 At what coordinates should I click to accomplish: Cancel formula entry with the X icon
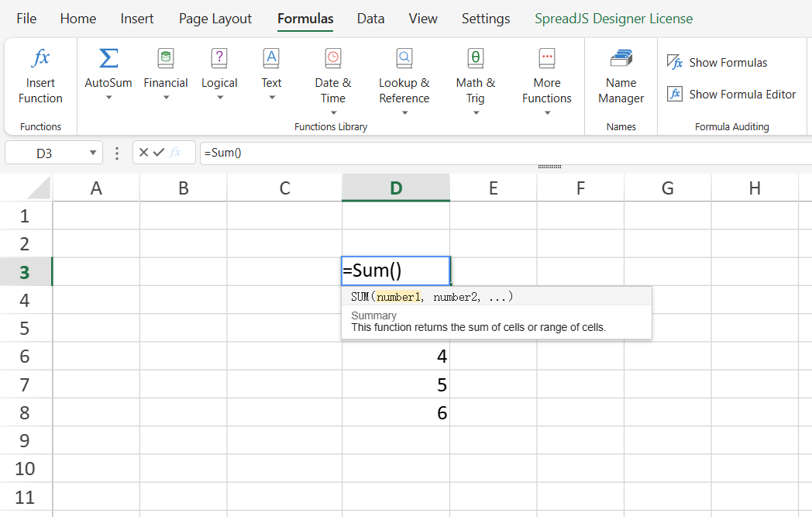tap(144, 152)
